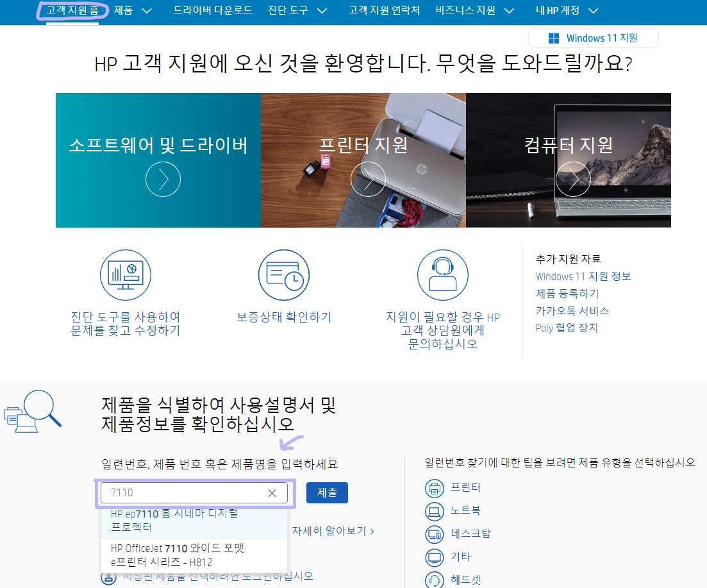
Task: Click the 제출 button
Action: pyautogui.click(x=327, y=493)
